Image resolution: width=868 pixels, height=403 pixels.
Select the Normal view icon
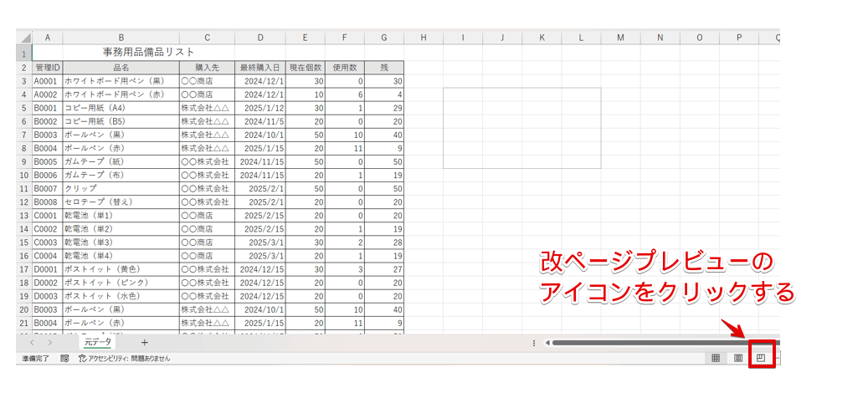tap(715, 358)
